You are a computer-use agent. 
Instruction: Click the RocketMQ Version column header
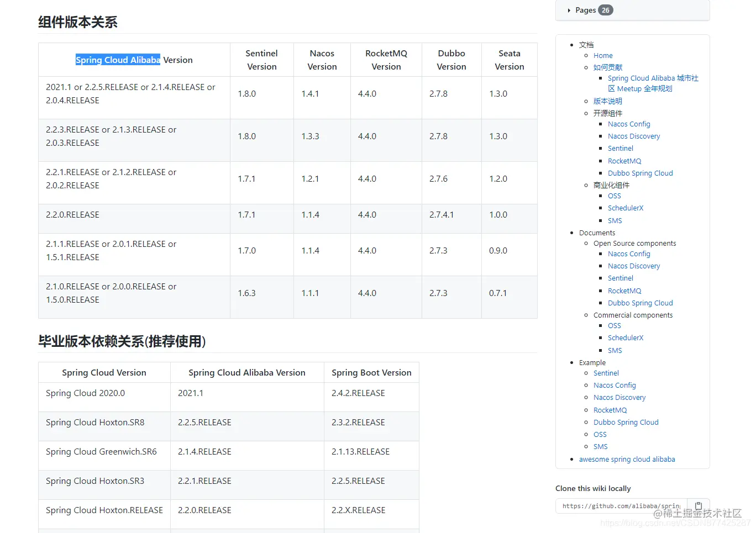click(x=386, y=60)
